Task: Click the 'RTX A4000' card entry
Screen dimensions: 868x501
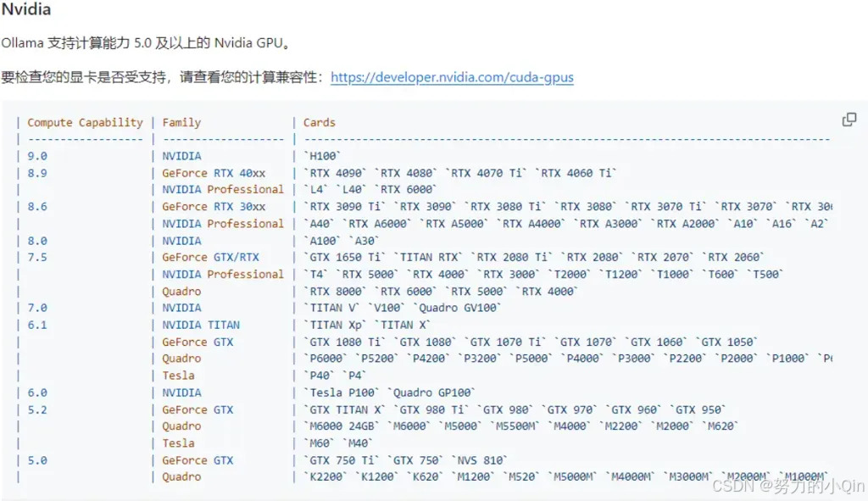Action: [531, 224]
